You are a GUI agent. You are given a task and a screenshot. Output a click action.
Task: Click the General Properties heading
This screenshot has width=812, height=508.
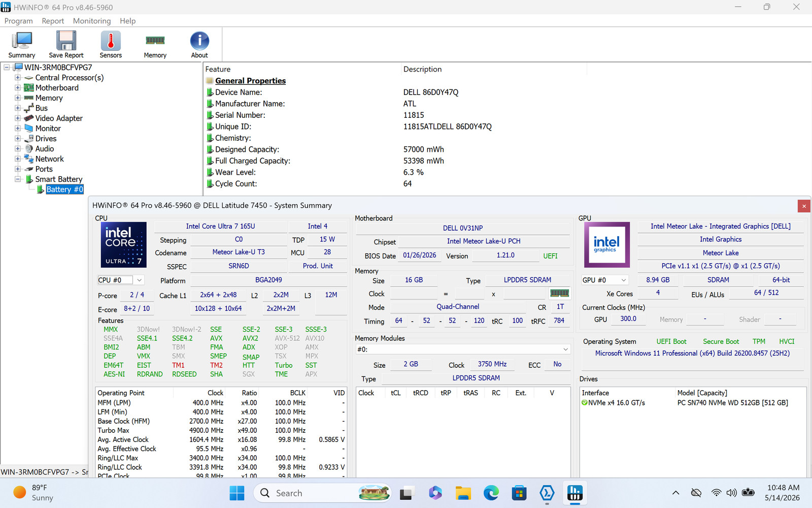(x=250, y=81)
